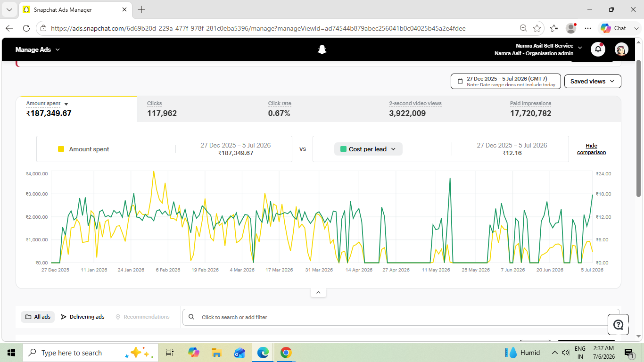Switch to Delivering ads view
Viewport: 644px width, 362px height.
coord(83,317)
